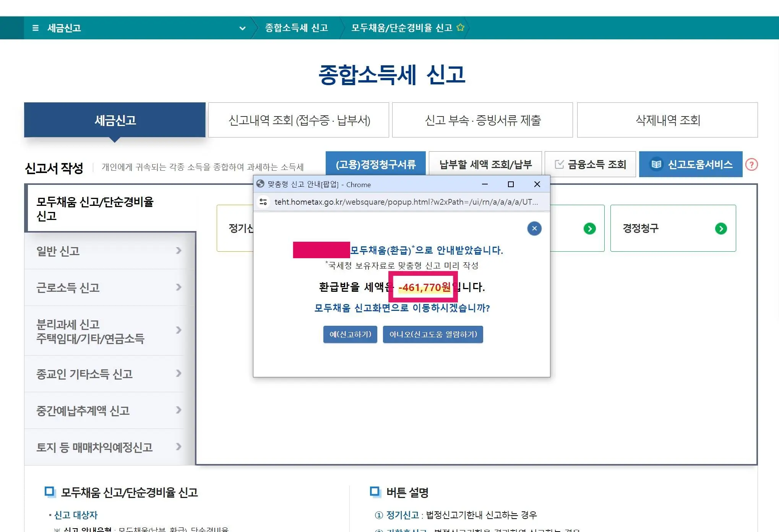Viewport: 779px width, 532px height.
Task: Open the 삭제내역 조회 tab
Action: tap(667, 120)
